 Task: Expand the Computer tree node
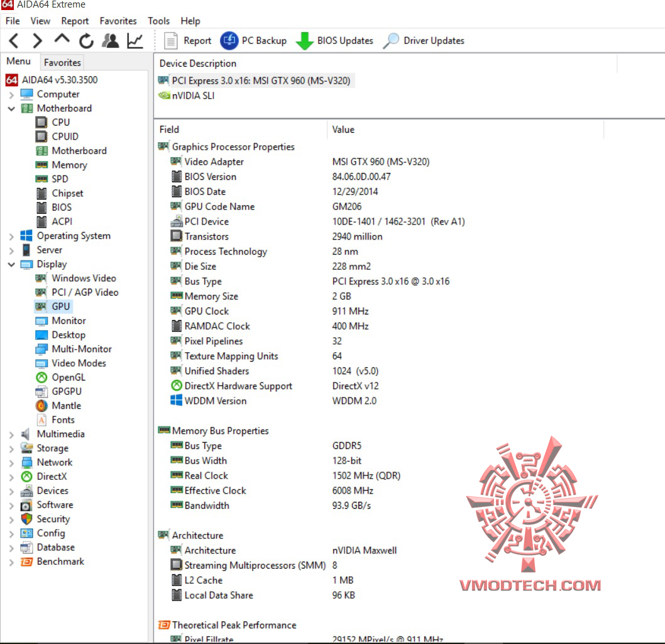[x=11, y=94]
